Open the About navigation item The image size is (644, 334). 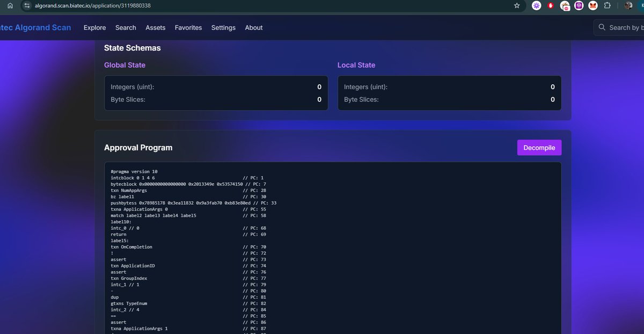254,27
